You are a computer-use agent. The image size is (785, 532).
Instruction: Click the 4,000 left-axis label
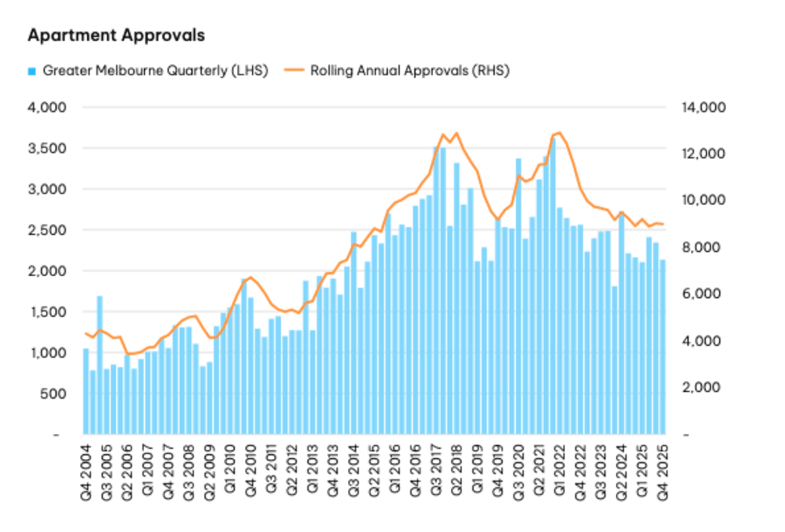coord(47,107)
